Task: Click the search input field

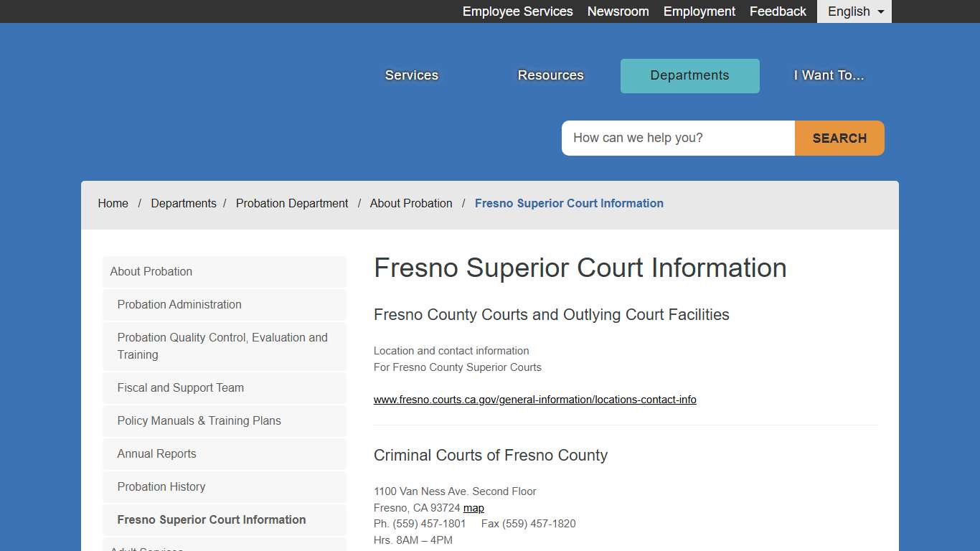Action: pos(677,138)
